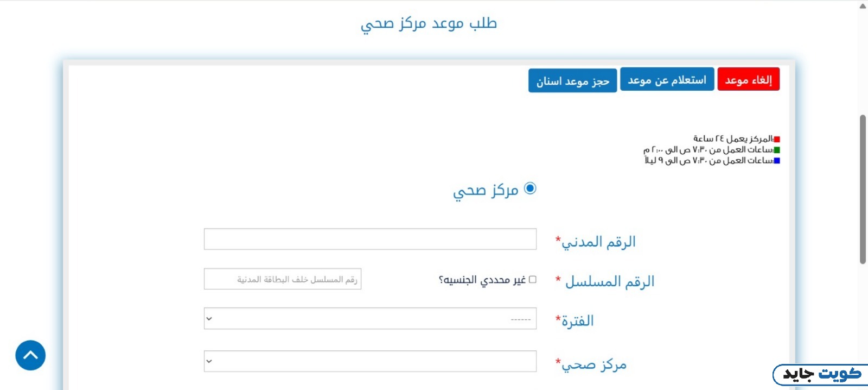
Task: Click the blue legend square
Action: (777, 161)
